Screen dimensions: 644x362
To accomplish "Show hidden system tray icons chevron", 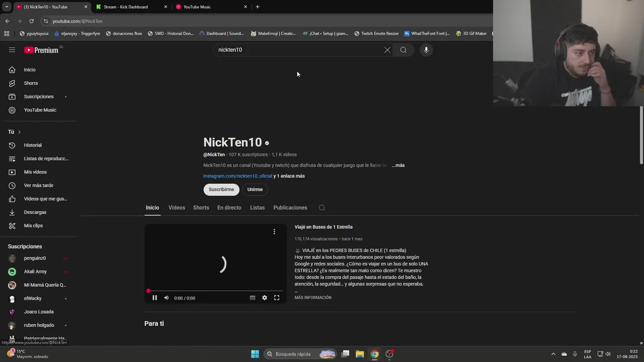I will click(x=553, y=354).
